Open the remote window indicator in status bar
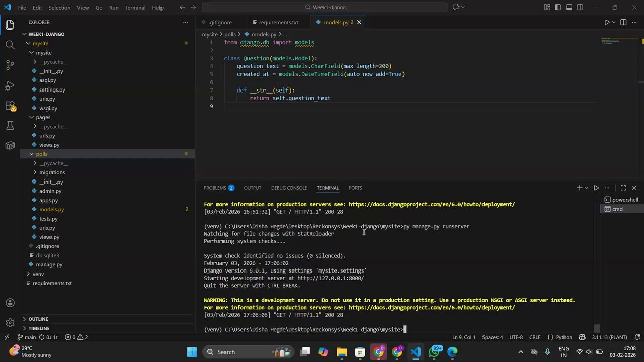This screenshot has height=362, width=644. pos(7,337)
